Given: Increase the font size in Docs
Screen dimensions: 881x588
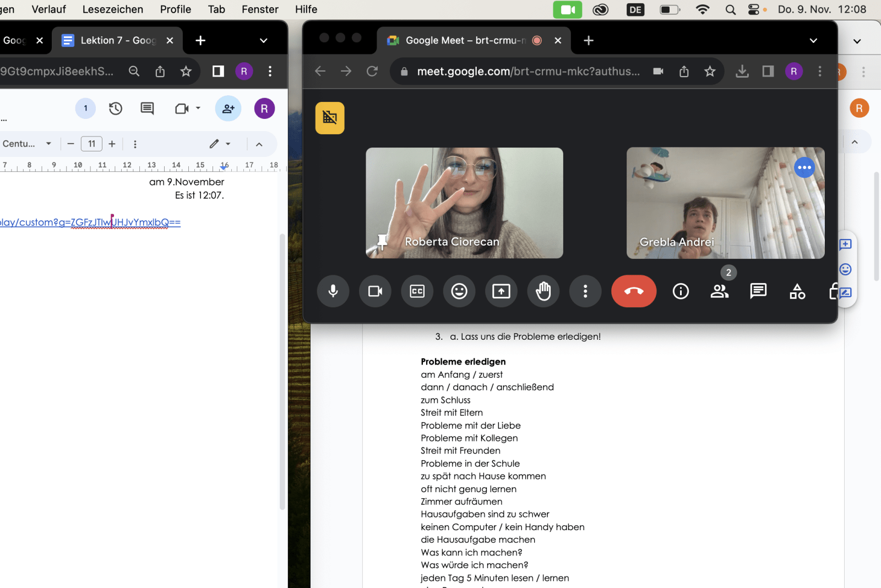Looking at the screenshot, I should [x=112, y=144].
